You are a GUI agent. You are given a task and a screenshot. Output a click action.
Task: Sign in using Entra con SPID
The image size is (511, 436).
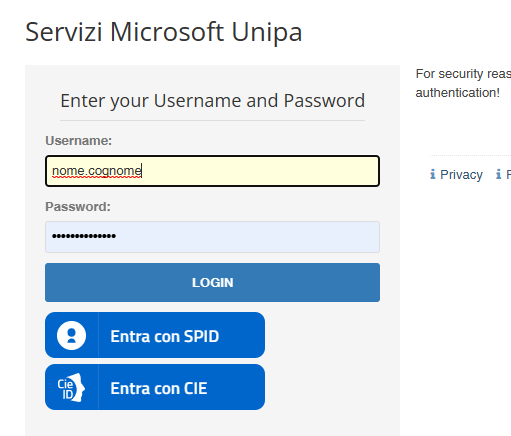[155, 335]
